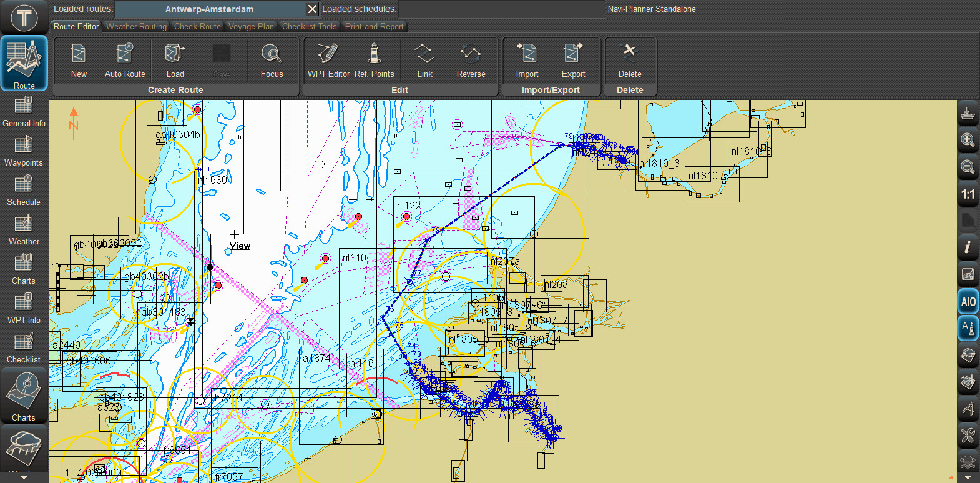Toggle the lighthouse text display button
This screenshot has height=483, width=980.
[x=968, y=327]
